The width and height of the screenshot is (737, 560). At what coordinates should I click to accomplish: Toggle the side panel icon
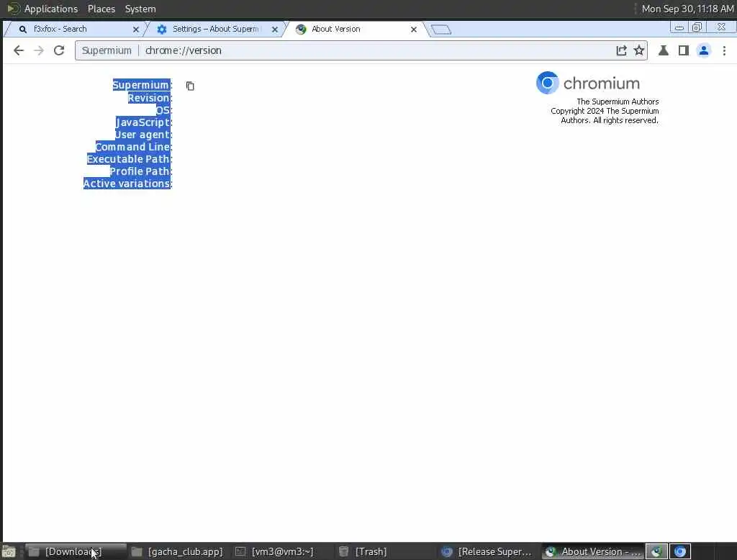pyautogui.click(x=684, y=50)
